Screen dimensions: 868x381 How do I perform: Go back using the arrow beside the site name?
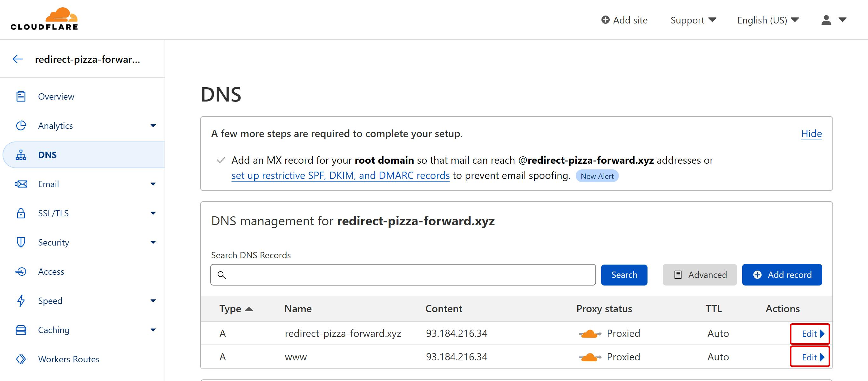point(17,59)
